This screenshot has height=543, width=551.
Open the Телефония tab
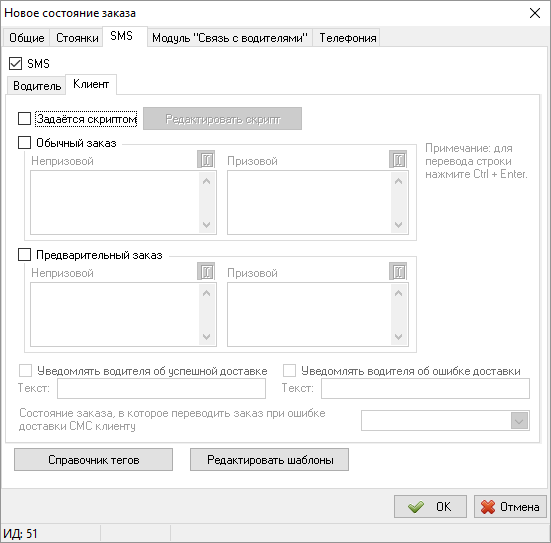click(x=347, y=38)
